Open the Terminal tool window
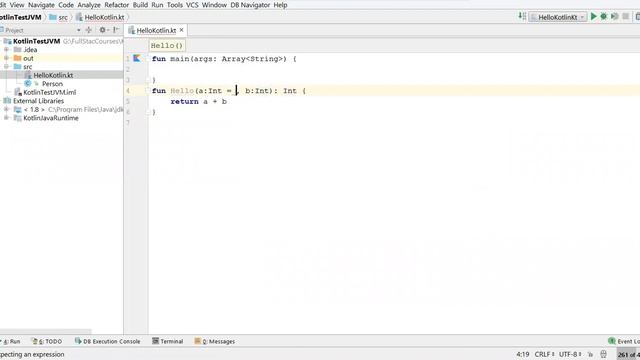 point(167,341)
